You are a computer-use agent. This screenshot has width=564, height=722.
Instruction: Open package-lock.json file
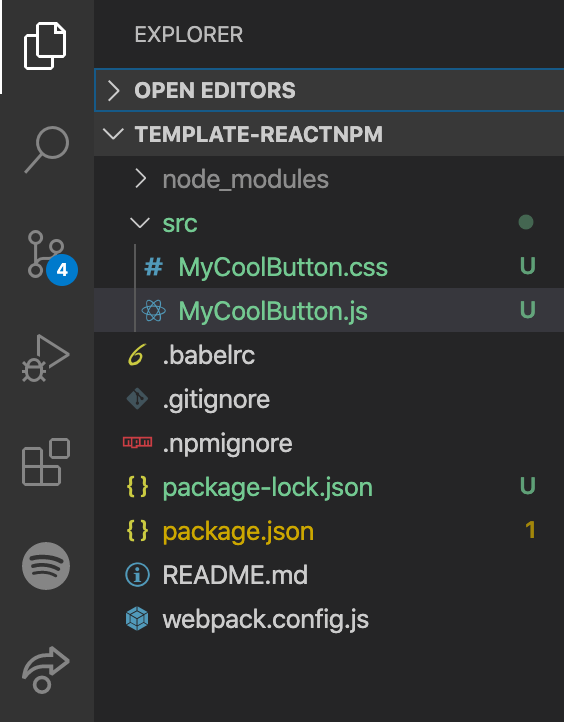[x=267, y=488]
